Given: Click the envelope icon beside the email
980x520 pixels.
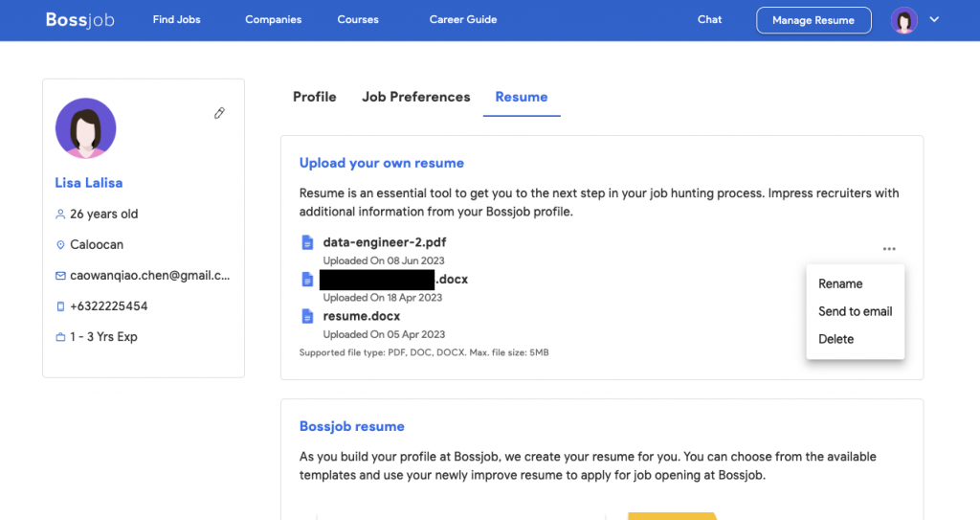Looking at the screenshot, I should 60,276.
